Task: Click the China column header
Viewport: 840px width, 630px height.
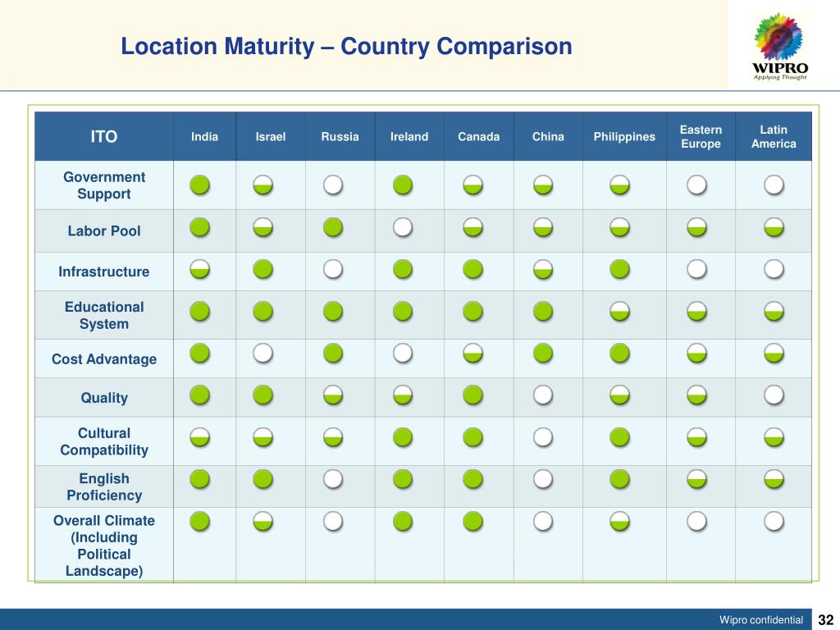Action: click(x=548, y=137)
